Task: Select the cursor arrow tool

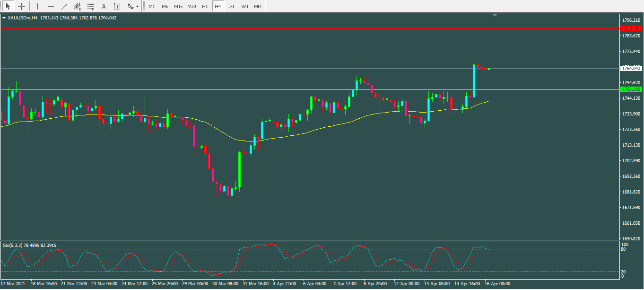Action: [x=8, y=6]
